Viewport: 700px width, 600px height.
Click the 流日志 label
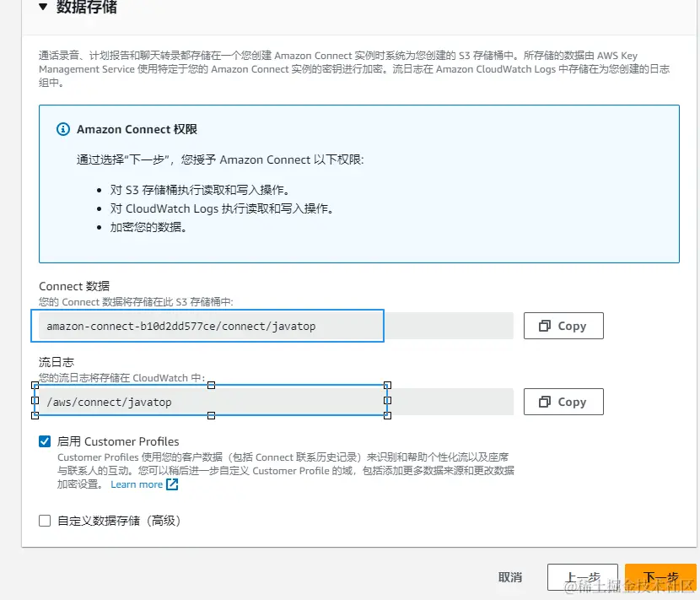click(x=57, y=362)
